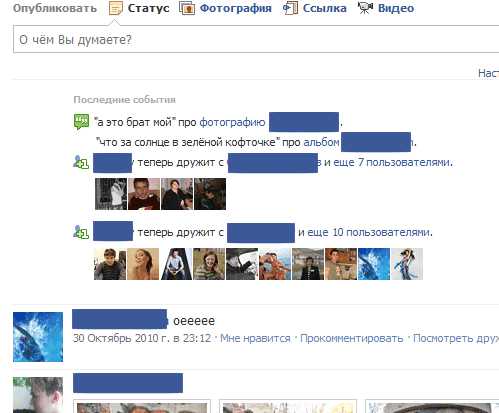Open the sepia woman thumbnail in 10-users row
The image size is (499, 413).
[143, 264]
